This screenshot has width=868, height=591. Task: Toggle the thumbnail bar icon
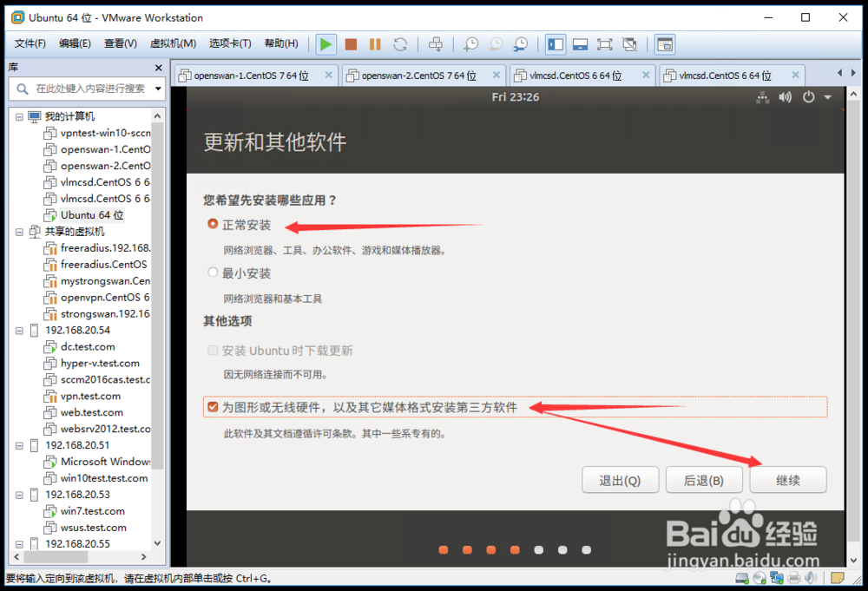point(580,44)
